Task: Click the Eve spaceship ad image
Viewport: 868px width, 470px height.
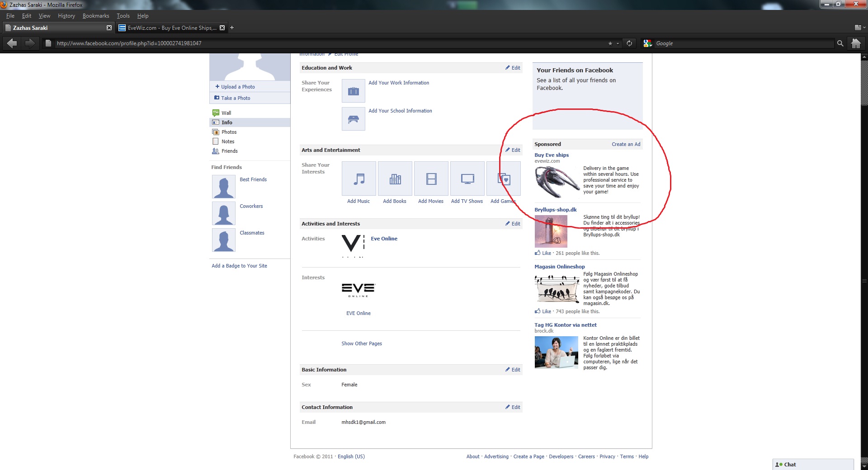Action: click(x=557, y=182)
